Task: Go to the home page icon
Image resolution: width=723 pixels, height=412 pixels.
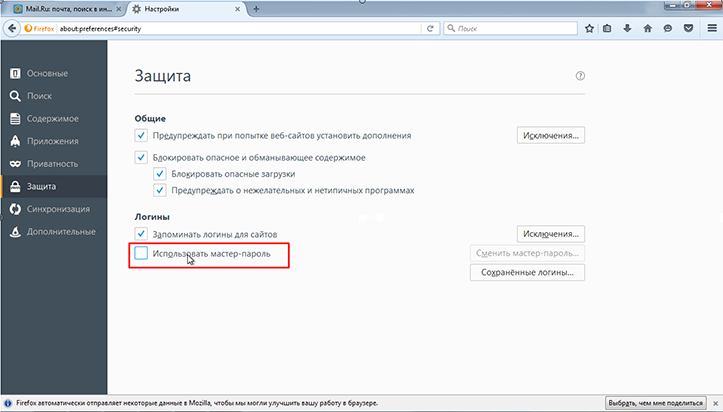Action: click(x=647, y=28)
